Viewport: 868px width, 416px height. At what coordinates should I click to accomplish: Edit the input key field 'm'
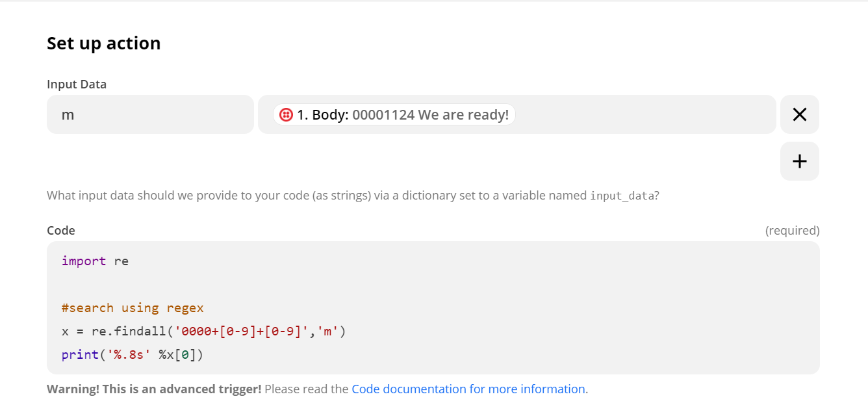(150, 114)
